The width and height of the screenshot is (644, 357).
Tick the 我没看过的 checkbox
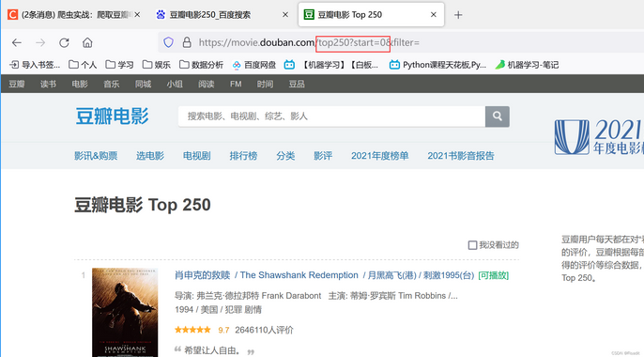pos(473,245)
